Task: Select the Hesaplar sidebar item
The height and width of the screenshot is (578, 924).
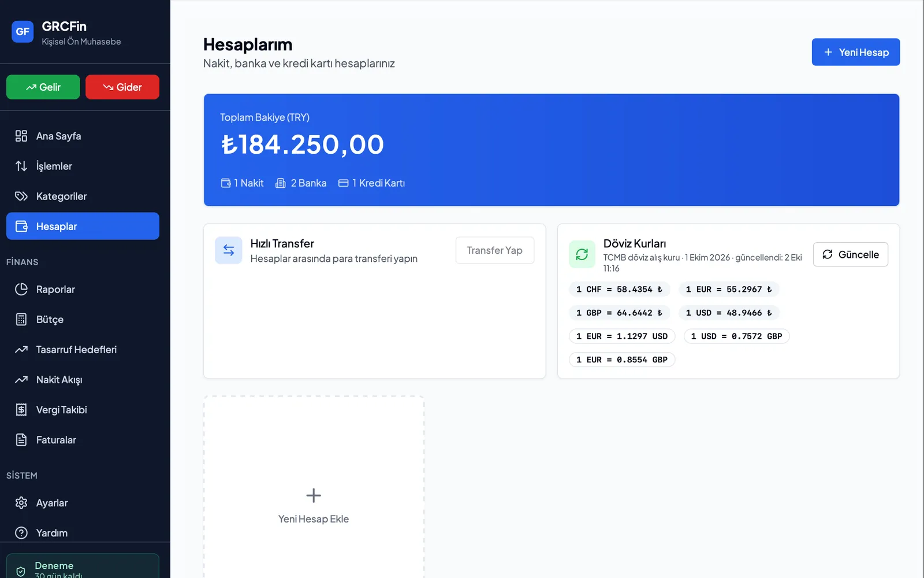Action: click(83, 226)
